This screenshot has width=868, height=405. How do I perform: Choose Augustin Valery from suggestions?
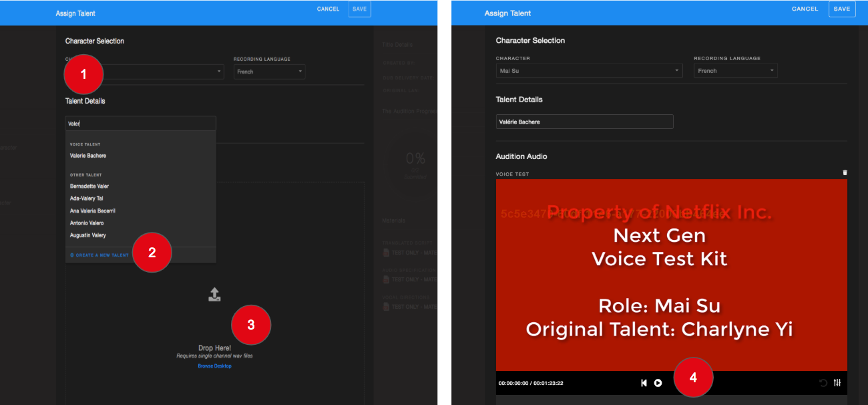click(x=88, y=235)
